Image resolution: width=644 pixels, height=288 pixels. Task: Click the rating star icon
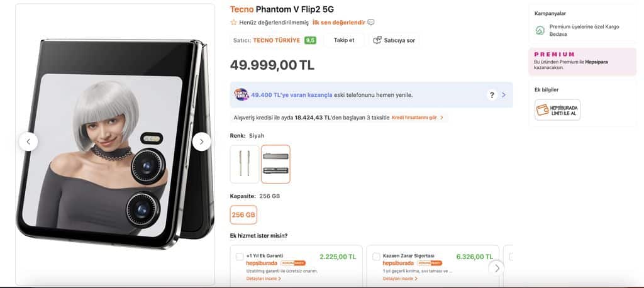233,22
